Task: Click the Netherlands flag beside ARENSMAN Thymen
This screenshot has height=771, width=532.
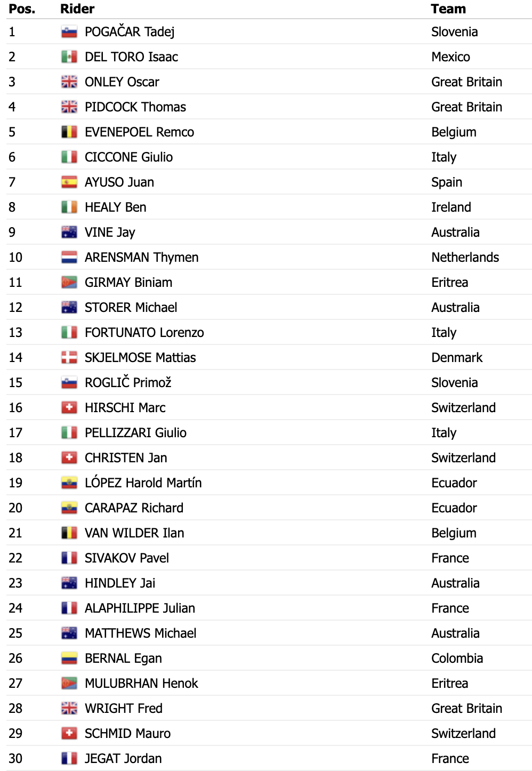Action: (x=69, y=258)
